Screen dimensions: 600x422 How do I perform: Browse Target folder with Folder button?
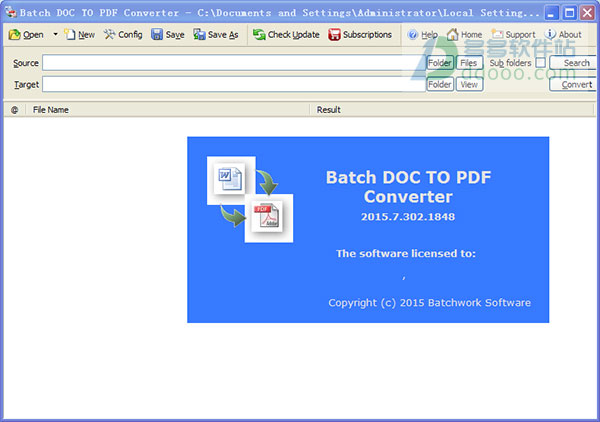coord(440,84)
